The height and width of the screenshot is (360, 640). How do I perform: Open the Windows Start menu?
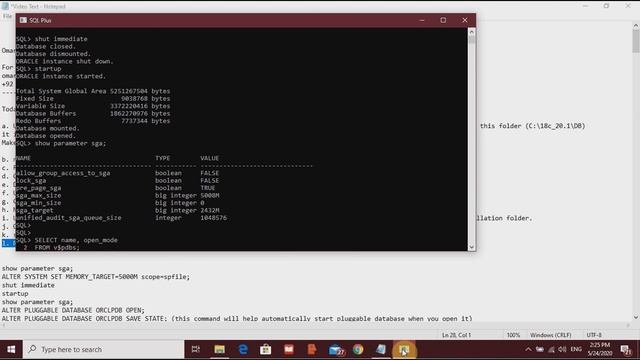point(11,349)
